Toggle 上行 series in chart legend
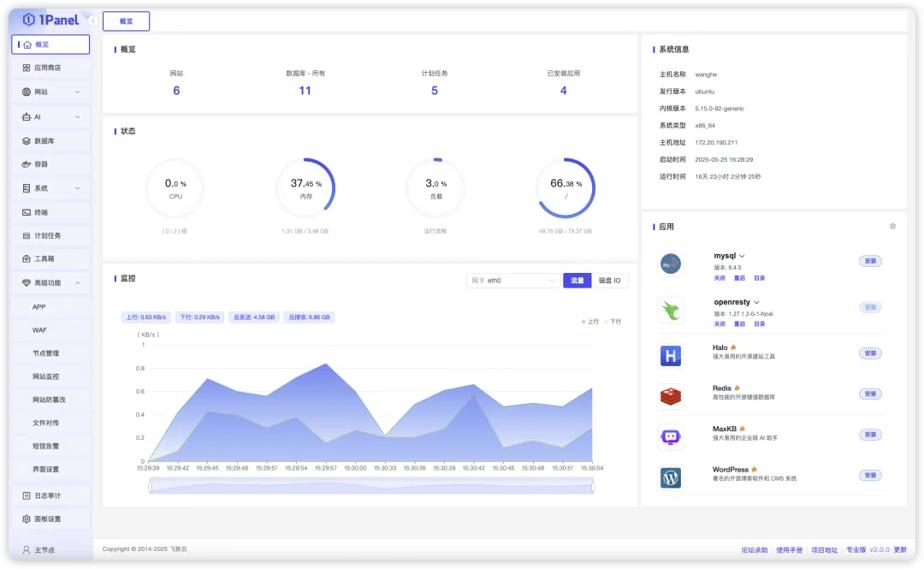This screenshot has width=924, height=569. pyautogui.click(x=589, y=322)
